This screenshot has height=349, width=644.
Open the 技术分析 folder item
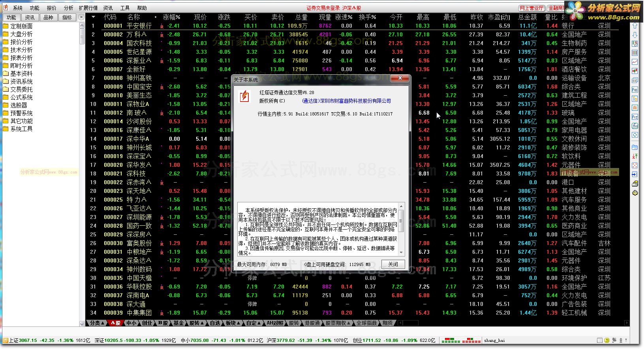18,50
